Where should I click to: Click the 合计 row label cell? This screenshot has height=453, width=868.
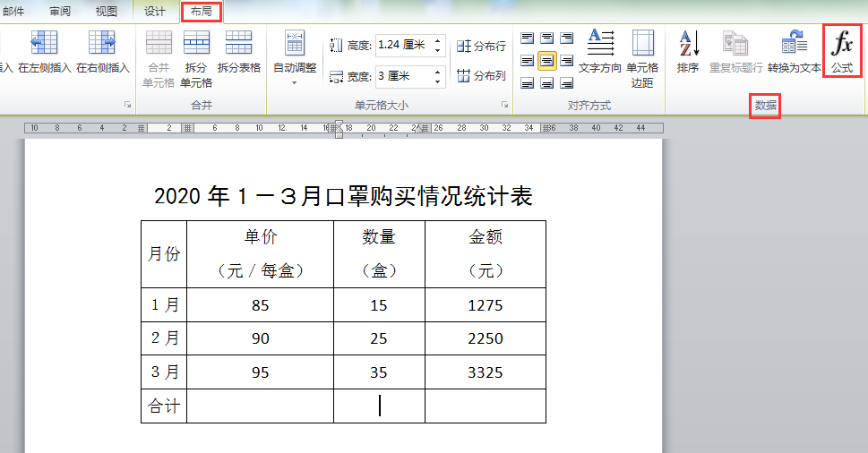tap(164, 406)
